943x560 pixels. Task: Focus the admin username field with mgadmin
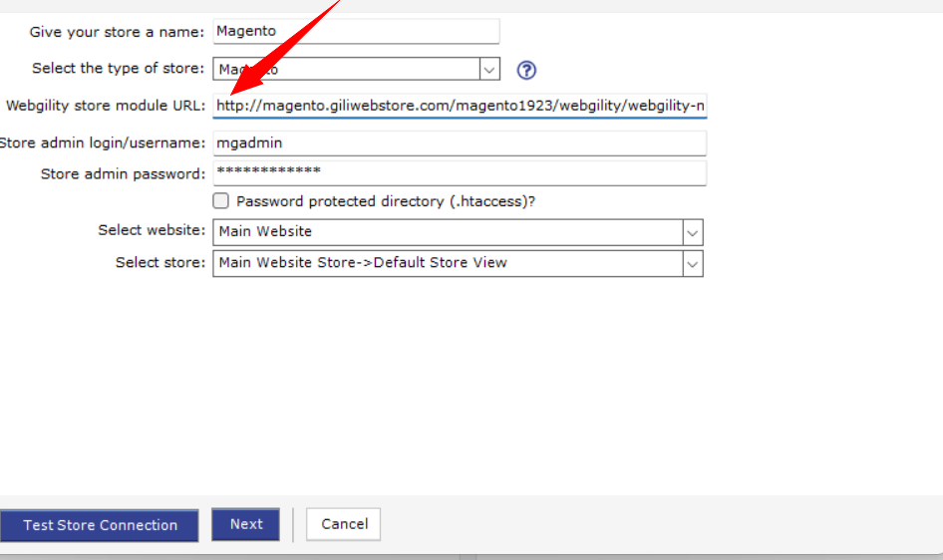[460, 143]
